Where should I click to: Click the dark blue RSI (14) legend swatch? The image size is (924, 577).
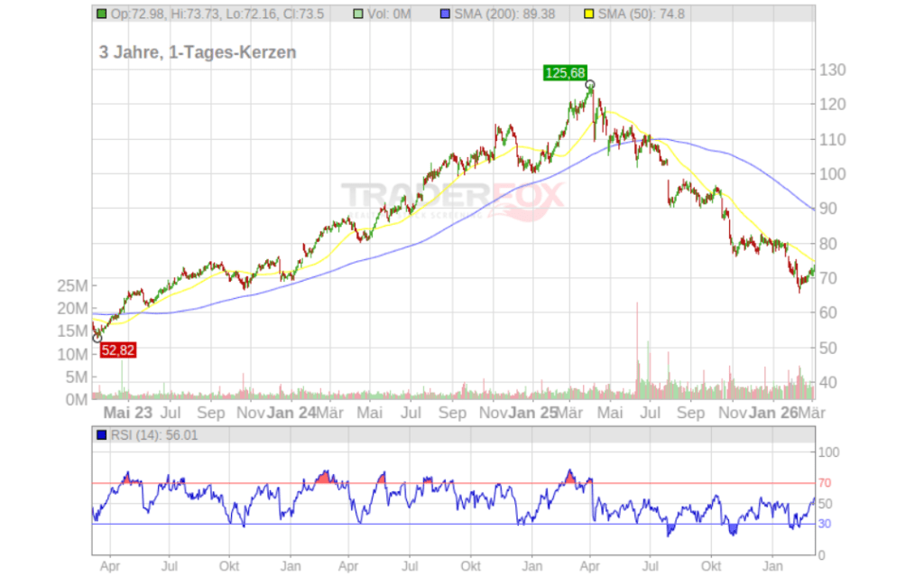(x=101, y=434)
